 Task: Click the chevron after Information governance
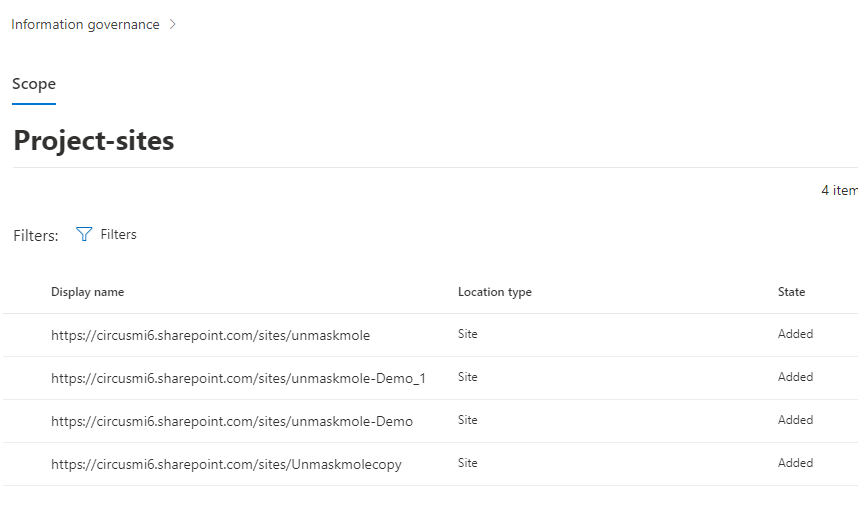tap(173, 25)
